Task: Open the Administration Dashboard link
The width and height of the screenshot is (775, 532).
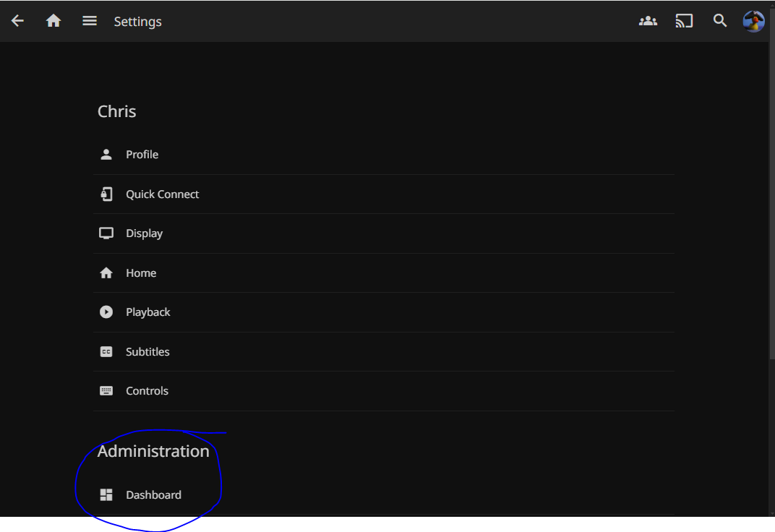Action: tap(153, 495)
